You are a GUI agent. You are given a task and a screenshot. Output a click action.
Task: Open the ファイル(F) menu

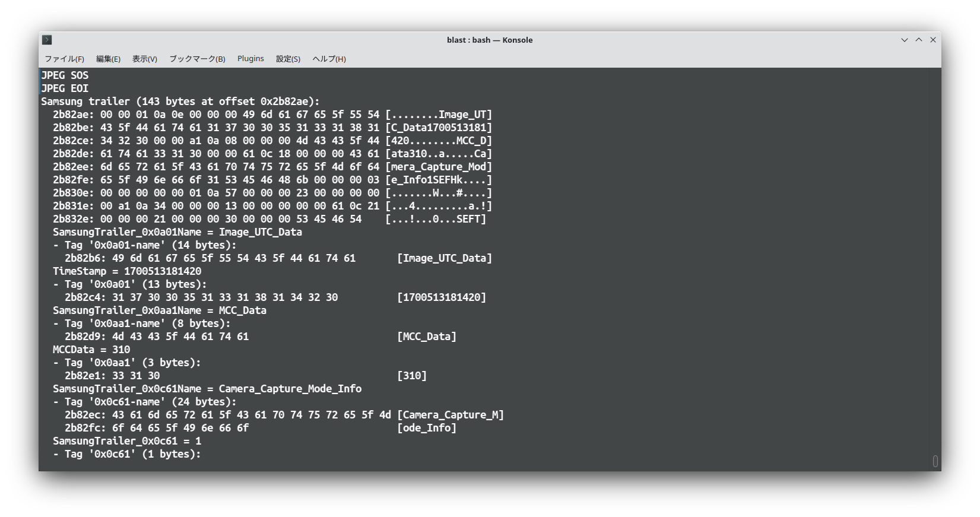click(x=64, y=59)
